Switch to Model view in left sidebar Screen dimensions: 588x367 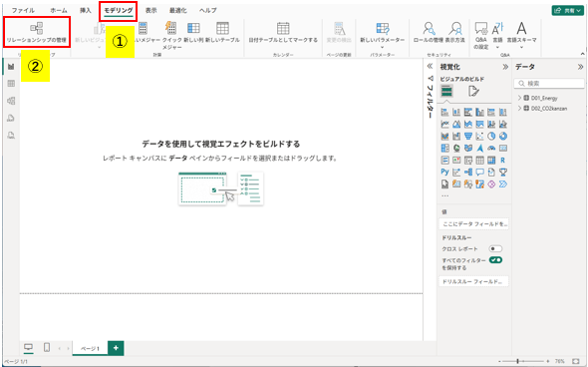(11, 101)
